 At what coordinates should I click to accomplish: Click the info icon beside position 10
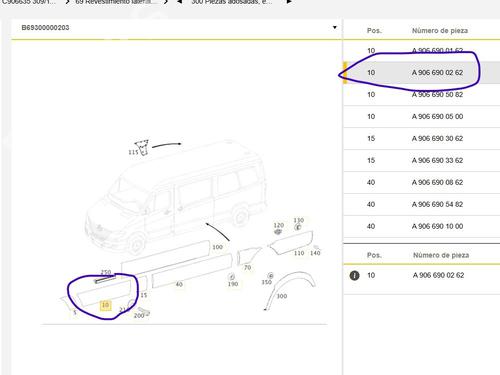pyautogui.click(x=354, y=275)
